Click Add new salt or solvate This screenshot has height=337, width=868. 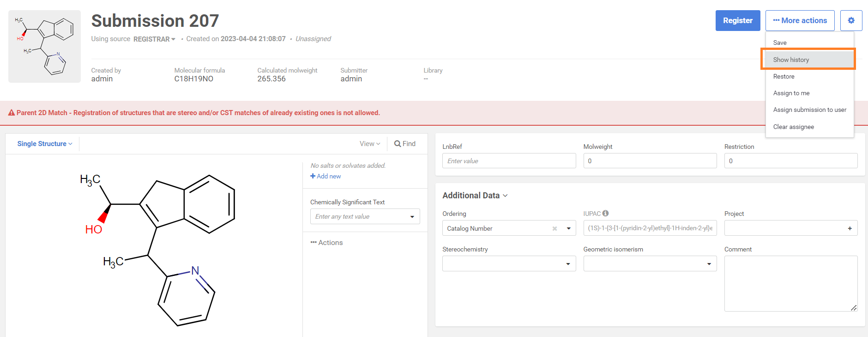(325, 176)
